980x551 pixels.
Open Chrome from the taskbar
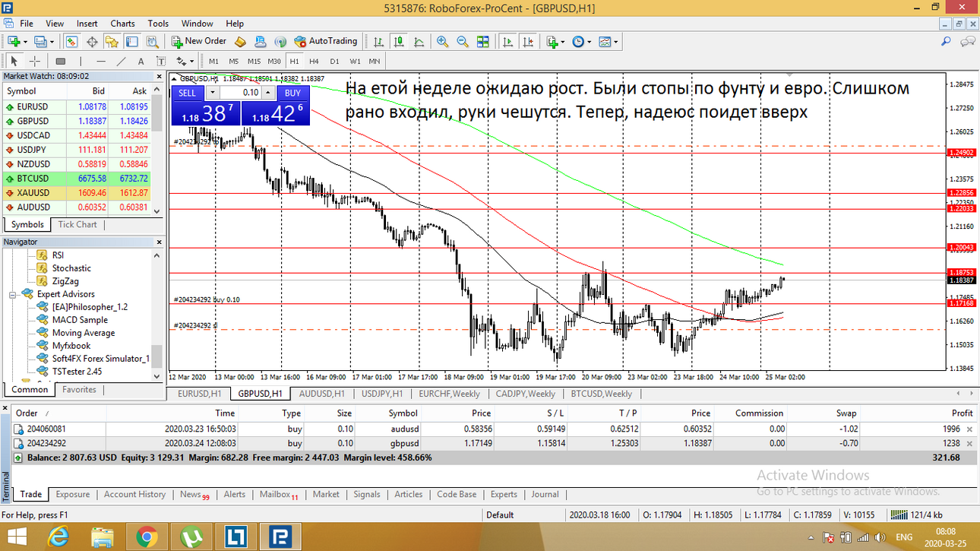(147, 537)
